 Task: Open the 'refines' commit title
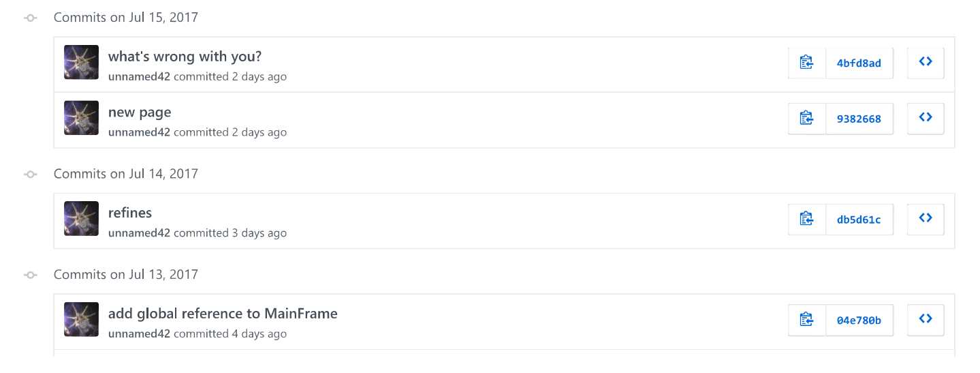pyautogui.click(x=130, y=213)
